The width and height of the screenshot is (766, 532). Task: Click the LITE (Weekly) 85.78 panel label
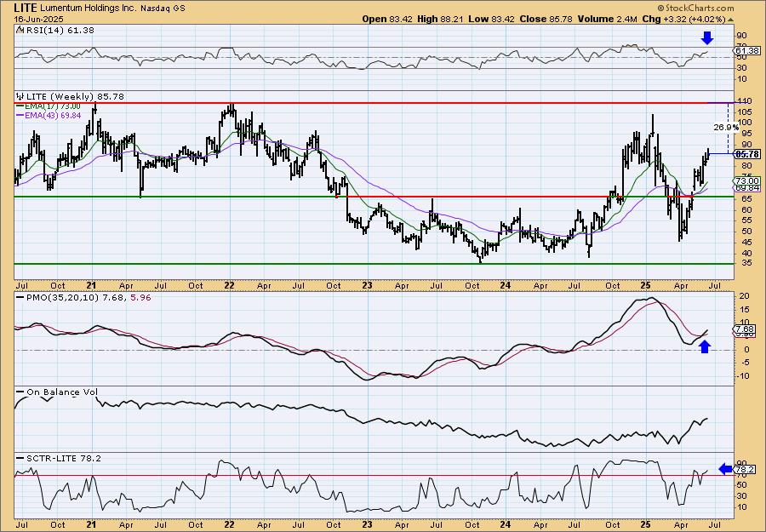(x=74, y=97)
